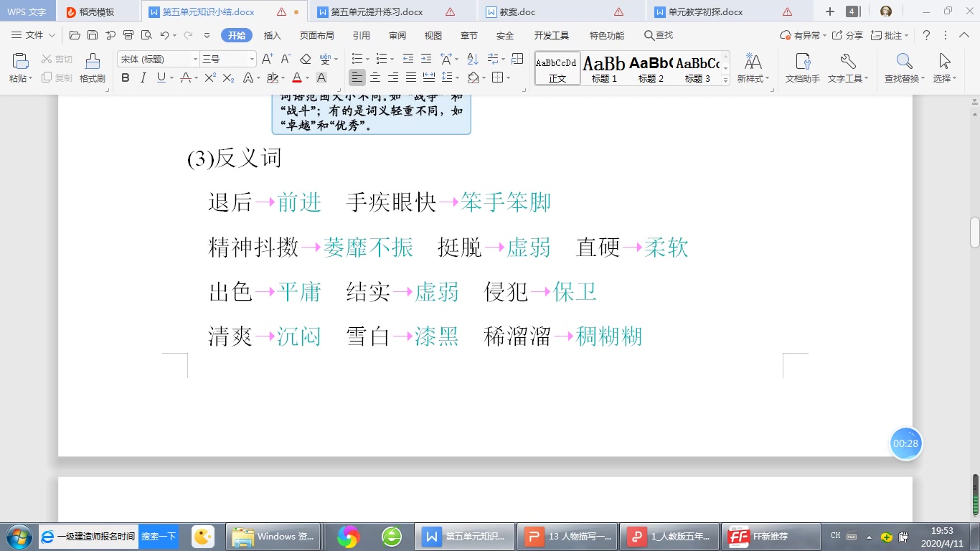Click the Format Painter (格式刷) icon
Image resolution: width=980 pixels, height=551 pixels.
[x=93, y=69]
